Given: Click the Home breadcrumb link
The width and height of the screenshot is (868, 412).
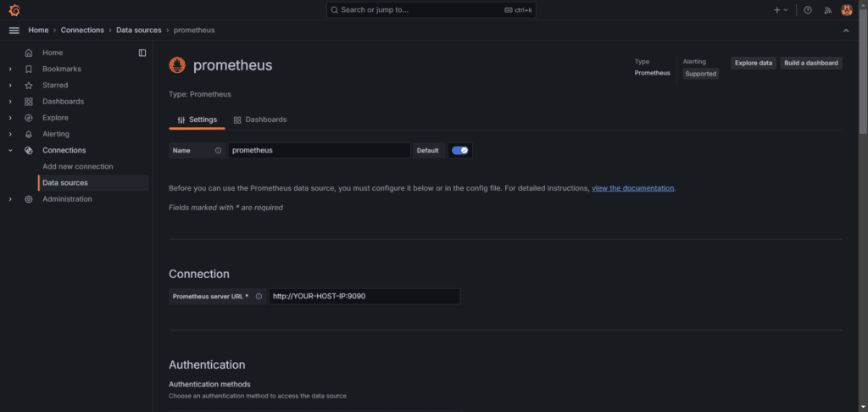Looking at the screenshot, I should (38, 31).
